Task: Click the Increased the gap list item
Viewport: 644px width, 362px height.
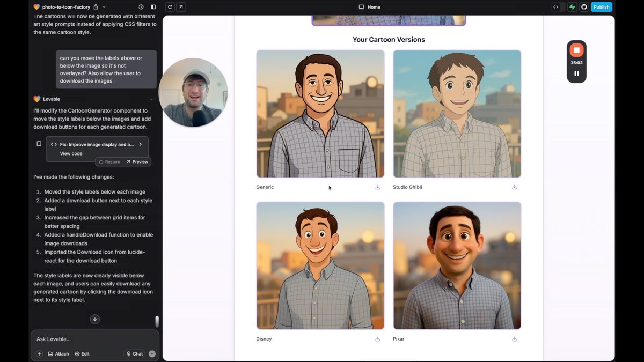Action: (x=95, y=222)
